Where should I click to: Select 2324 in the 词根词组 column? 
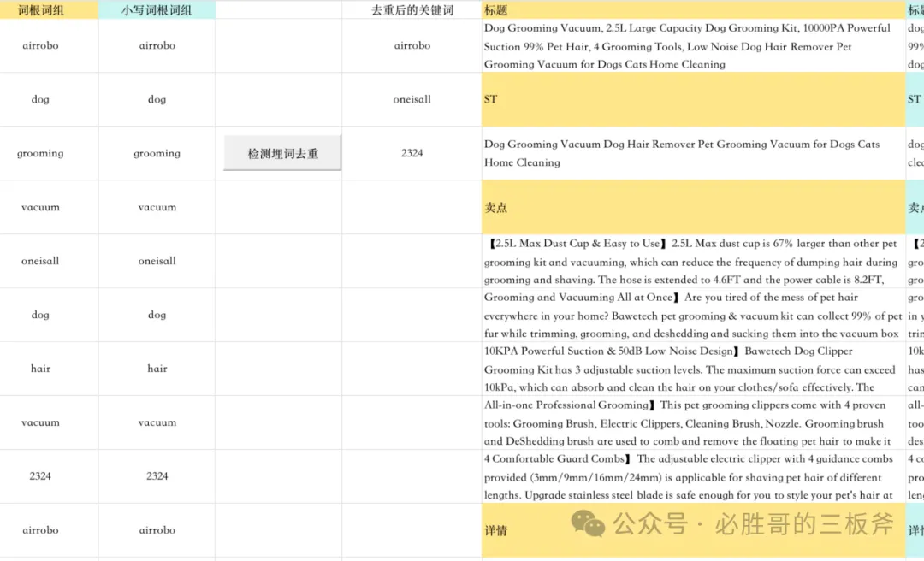pos(49,475)
